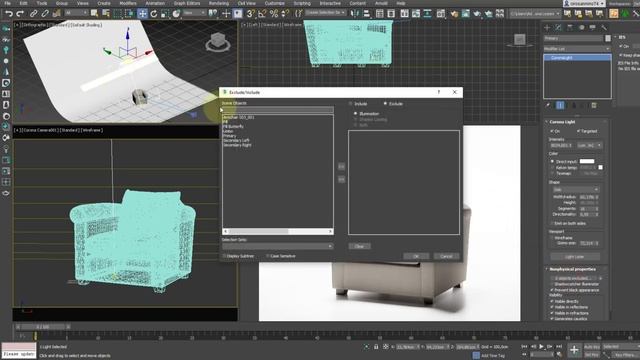Screen dimensions: 640x360
Task: Click the Mirror tool icon
Action: pyautogui.click(x=355, y=13)
